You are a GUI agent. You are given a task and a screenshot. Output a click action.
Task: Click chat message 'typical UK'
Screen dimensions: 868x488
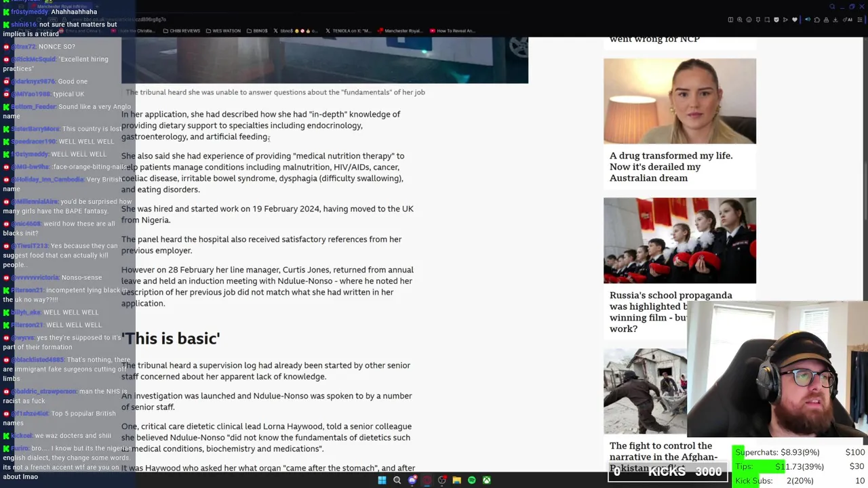(x=44, y=94)
